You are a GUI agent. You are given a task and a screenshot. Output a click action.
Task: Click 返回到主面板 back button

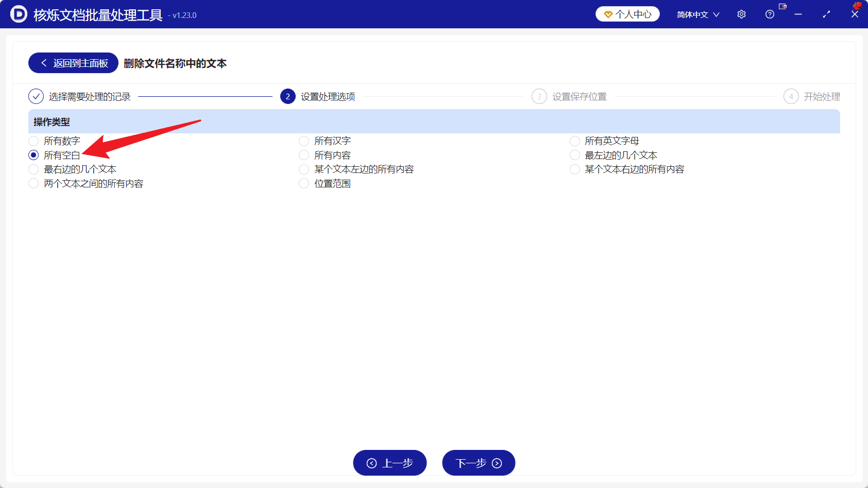click(73, 63)
